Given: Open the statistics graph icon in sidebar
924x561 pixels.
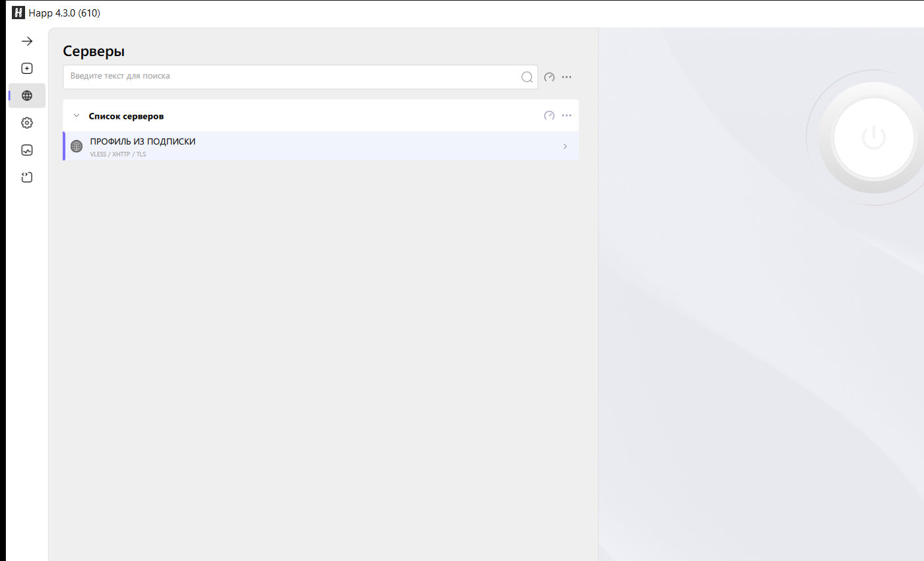Looking at the screenshot, I should [27, 150].
